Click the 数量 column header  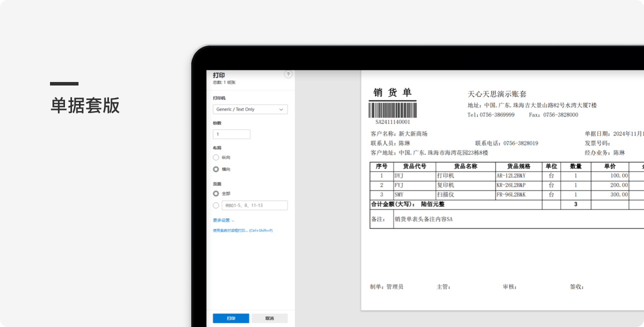tap(575, 166)
